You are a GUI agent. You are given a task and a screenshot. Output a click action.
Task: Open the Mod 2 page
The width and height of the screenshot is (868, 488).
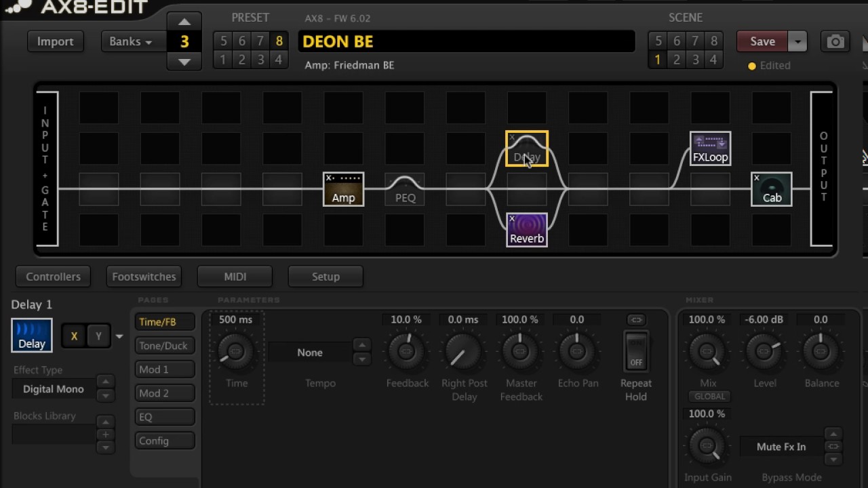[x=165, y=393]
